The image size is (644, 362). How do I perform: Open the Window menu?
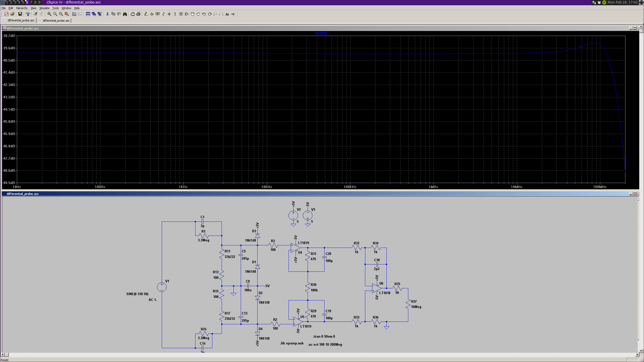click(x=66, y=8)
